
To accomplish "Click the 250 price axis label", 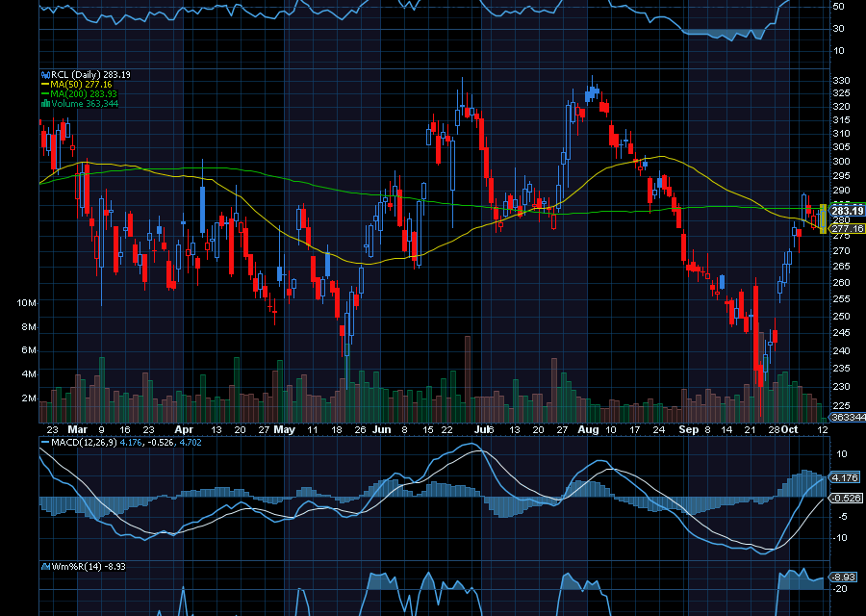I will (x=842, y=317).
